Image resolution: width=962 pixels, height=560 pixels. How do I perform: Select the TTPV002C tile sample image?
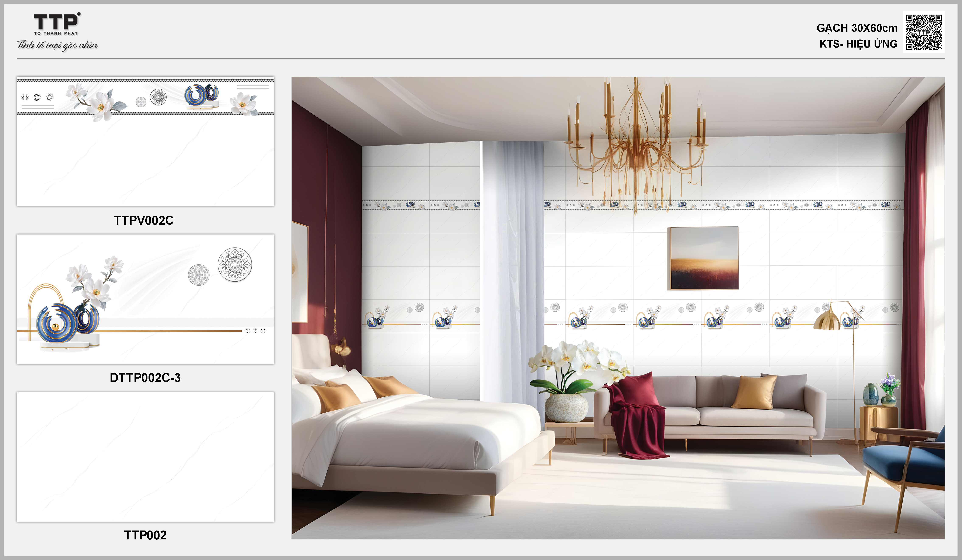click(145, 141)
